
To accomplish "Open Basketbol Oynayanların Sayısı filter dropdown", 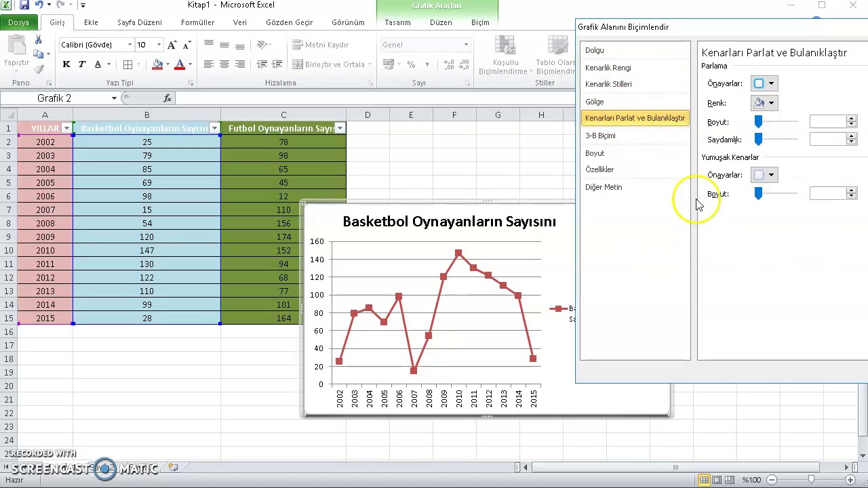I will pos(214,128).
